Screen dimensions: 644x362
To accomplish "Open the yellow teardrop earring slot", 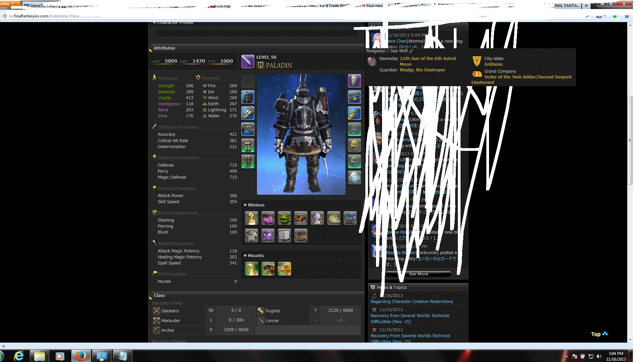I will tap(354, 113).
